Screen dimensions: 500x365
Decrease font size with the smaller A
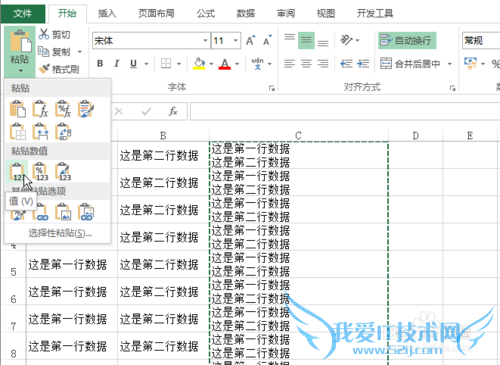(x=267, y=41)
